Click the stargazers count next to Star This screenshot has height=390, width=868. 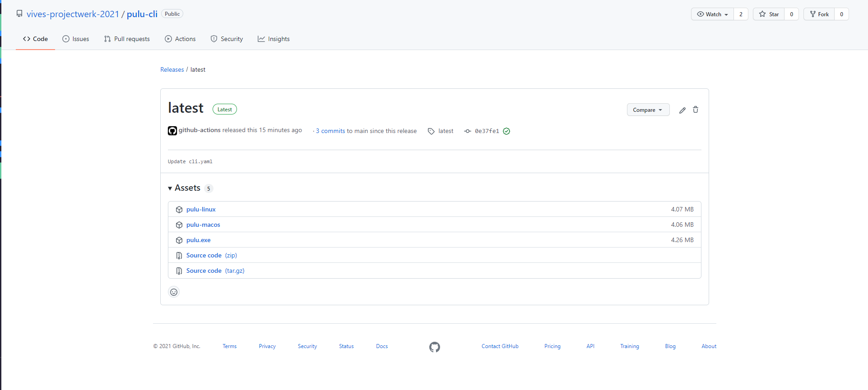(x=791, y=14)
